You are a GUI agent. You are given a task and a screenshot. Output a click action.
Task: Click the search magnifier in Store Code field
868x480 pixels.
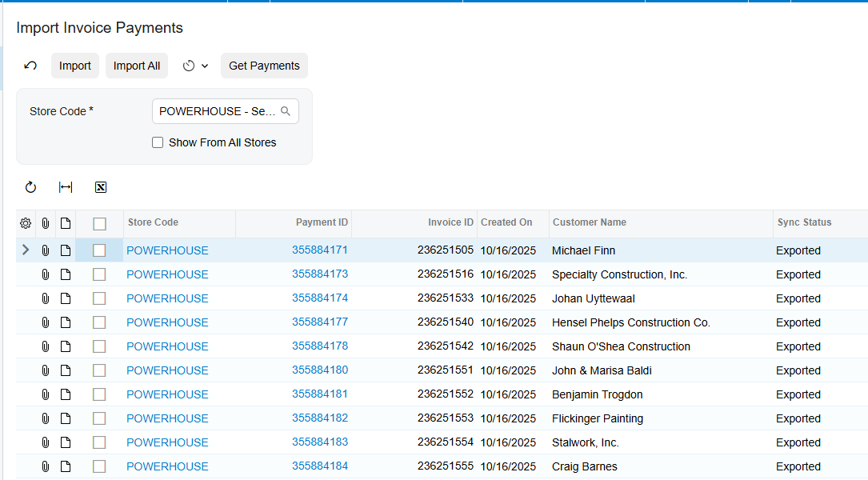point(286,111)
